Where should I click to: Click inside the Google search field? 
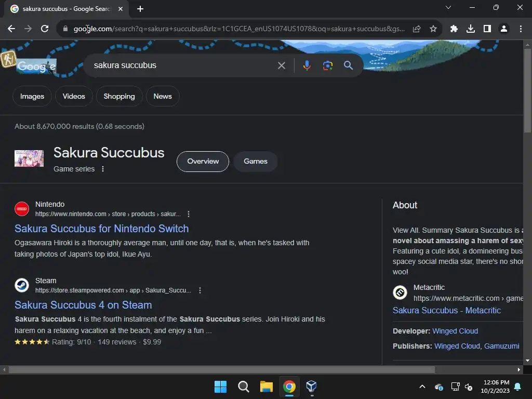[183, 65]
